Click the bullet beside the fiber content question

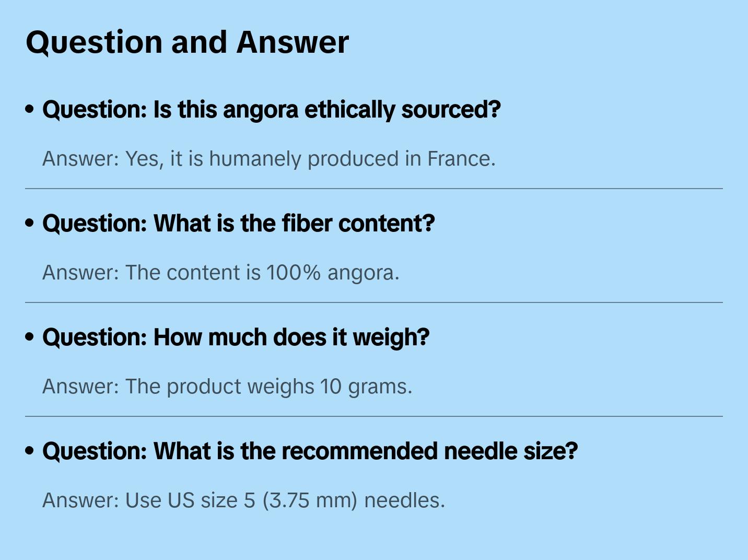coord(30,223)
